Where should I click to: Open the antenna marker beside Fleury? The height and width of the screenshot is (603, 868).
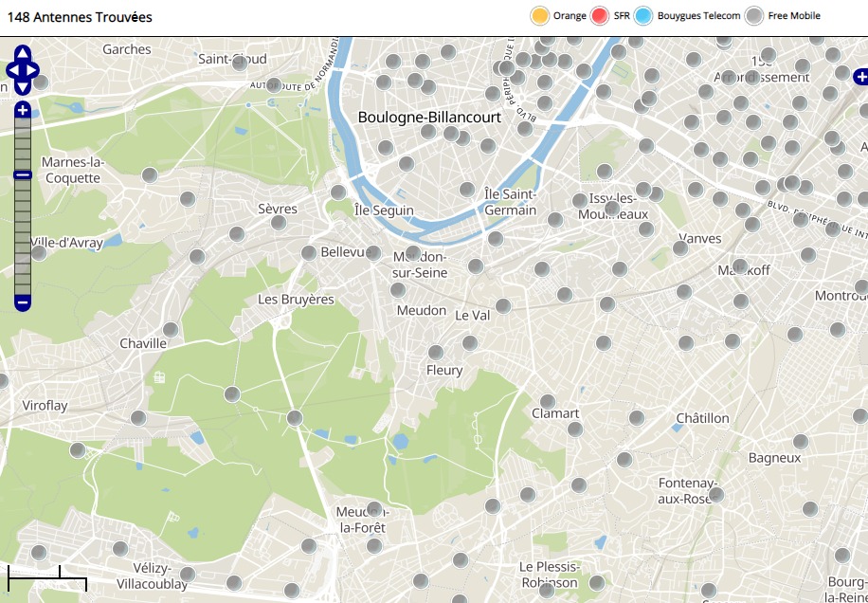click(x=435, y=353)
